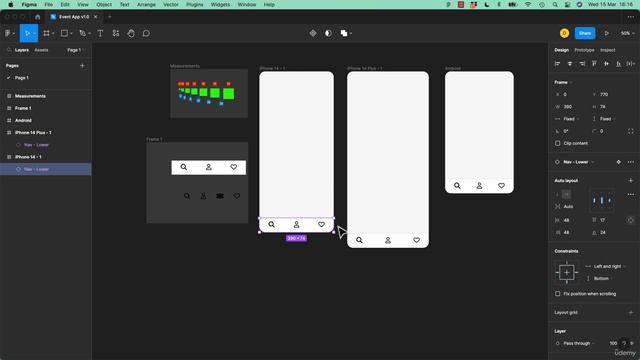Click Align bottom icon
The height and width of the screenshot is (360, 640).
(619, 64)
